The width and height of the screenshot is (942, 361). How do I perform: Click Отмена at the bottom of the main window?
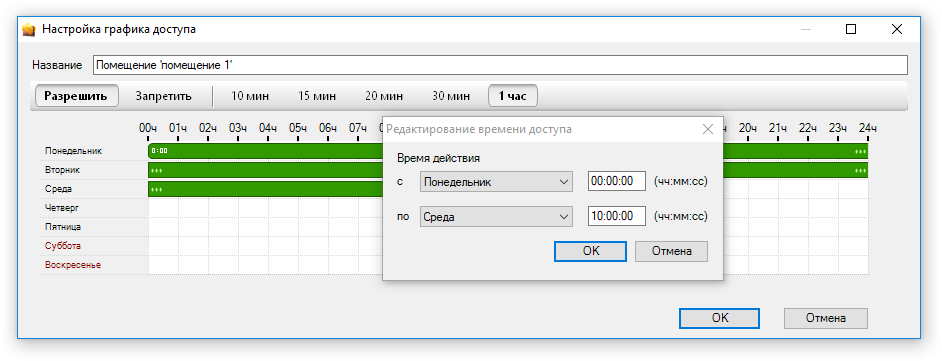[x=825, y=318]
